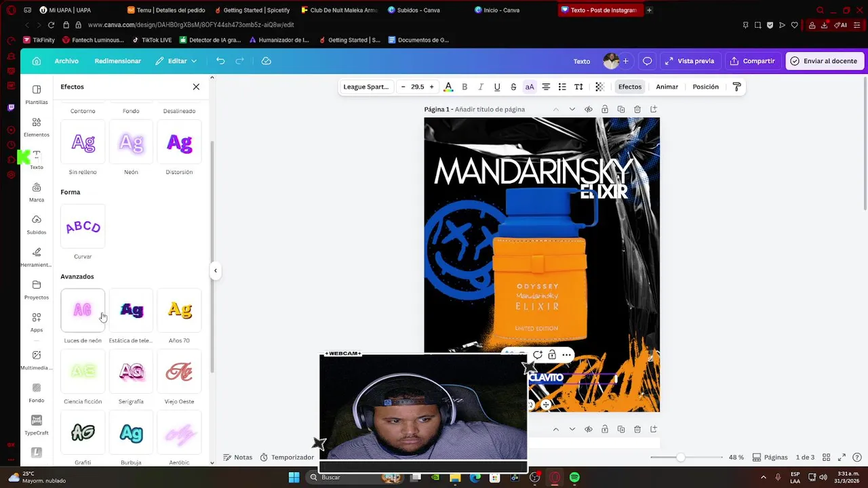Open text color picker

click(448, 87)
